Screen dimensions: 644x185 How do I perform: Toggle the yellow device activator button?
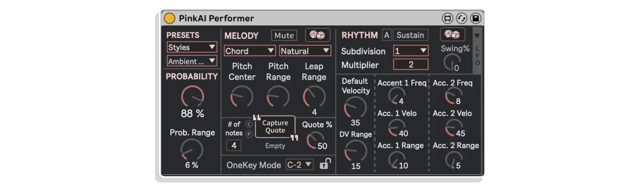tap(169, 18)
